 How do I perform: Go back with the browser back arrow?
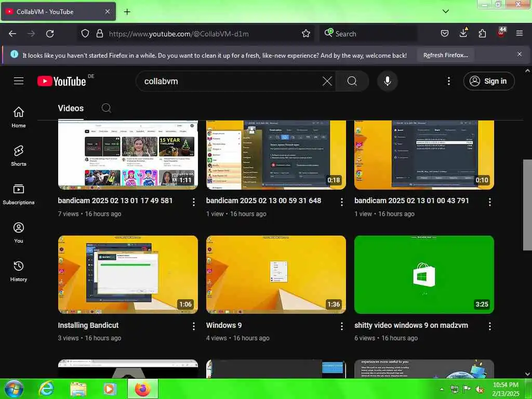pos(12,34)
